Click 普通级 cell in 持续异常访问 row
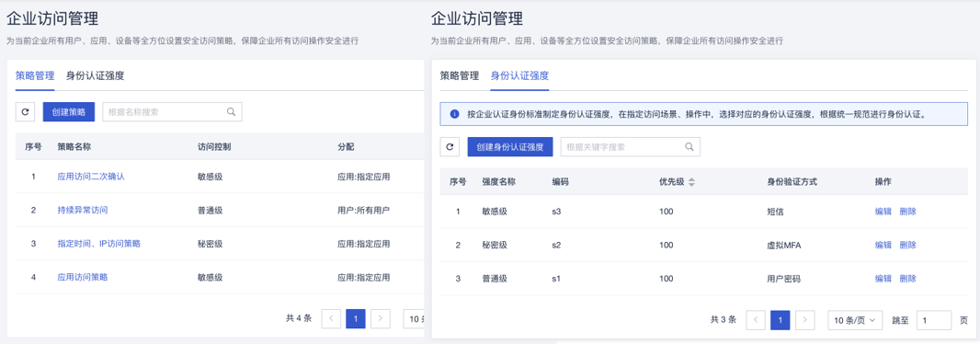This screenshot has width=980, height=344. [210, 210]
